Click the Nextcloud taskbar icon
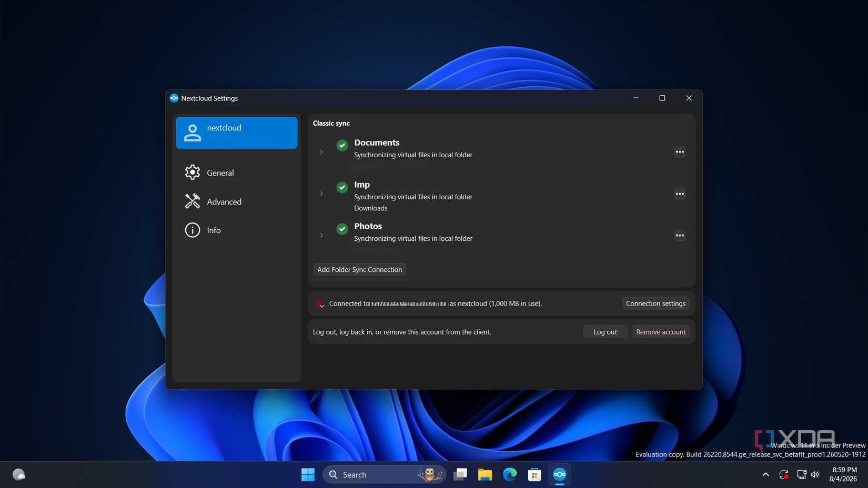The height and width of the screenshot is (488, 868). [x=560, y=474]
